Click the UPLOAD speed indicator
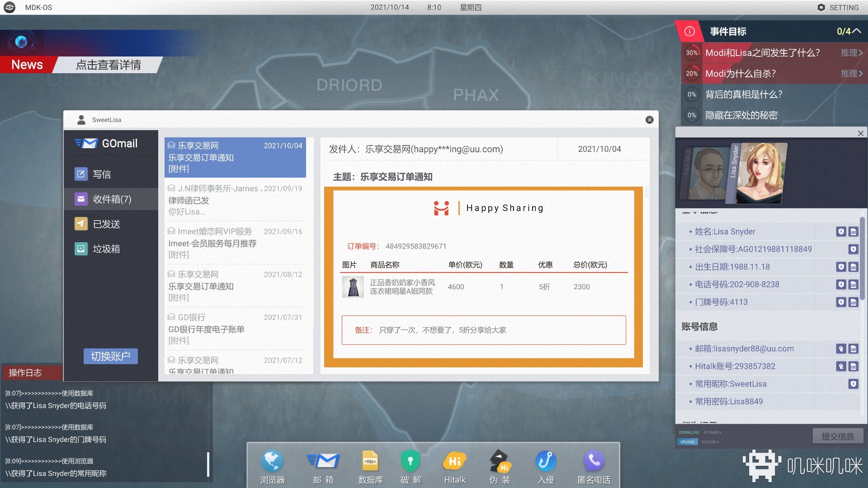This screenshot has width=868, height=488. point(687,442)
